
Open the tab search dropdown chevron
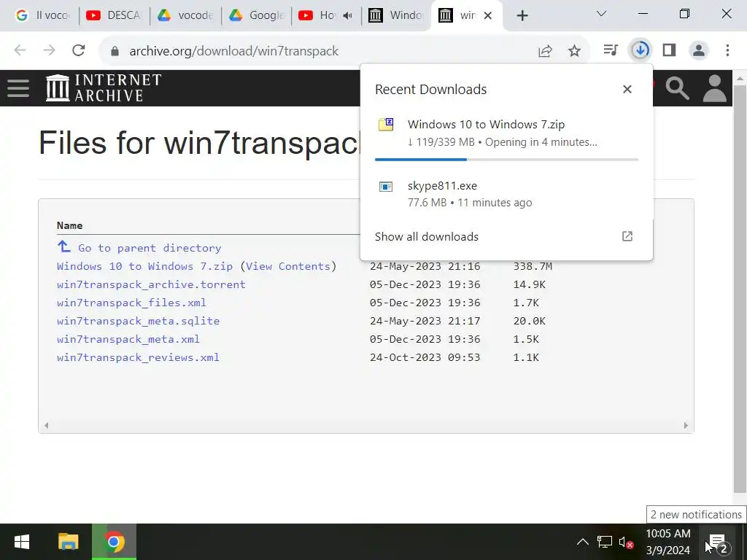(601, 14)
